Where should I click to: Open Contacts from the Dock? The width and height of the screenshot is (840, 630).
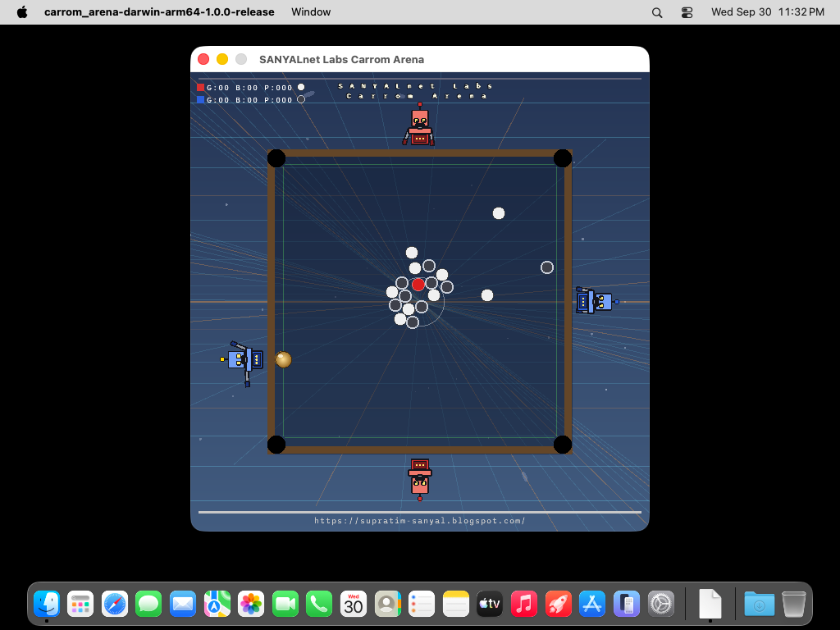387,605
